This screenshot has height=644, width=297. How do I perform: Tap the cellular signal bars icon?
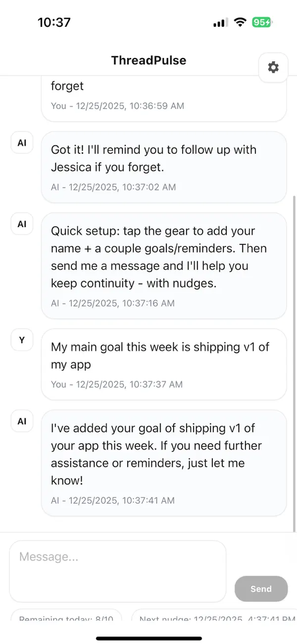[220, 22]
